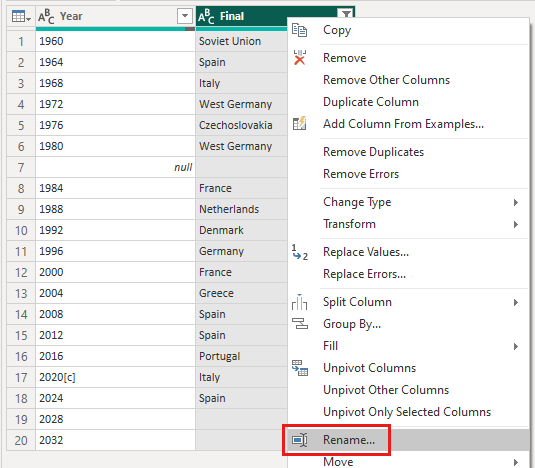Click the Group By icon
Image resolution: width=535 pixels, height=468 pixels.
300,323
